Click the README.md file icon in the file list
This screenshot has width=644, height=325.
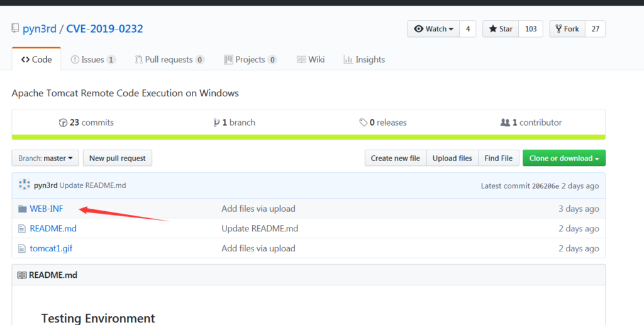(22, 229)
